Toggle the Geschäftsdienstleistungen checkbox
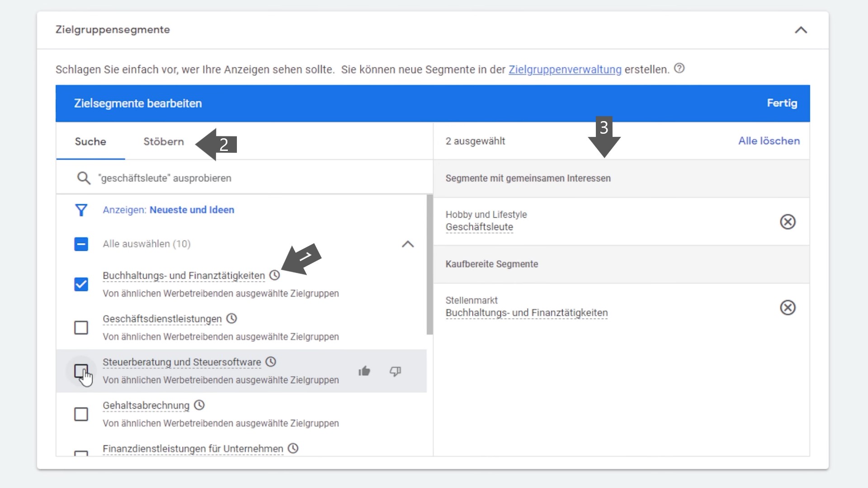This screenshot has height=488, width=868. [x=81, y=327]
